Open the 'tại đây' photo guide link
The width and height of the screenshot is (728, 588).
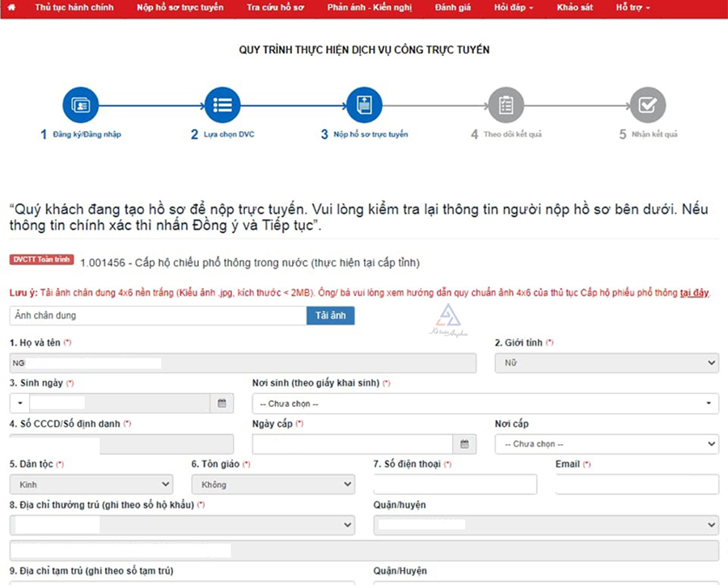(x=694, y=293)
